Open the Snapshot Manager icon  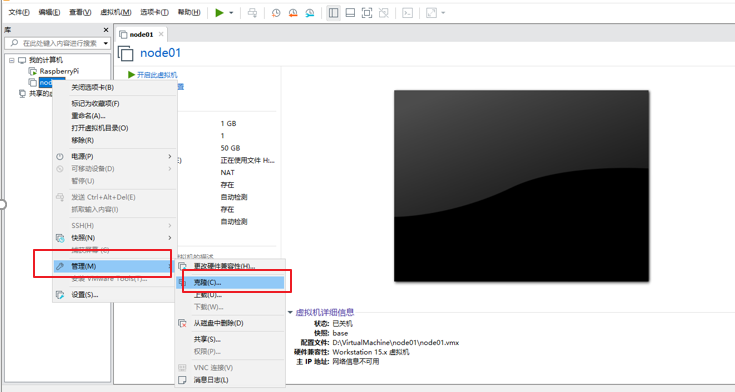tap(310, 13)
